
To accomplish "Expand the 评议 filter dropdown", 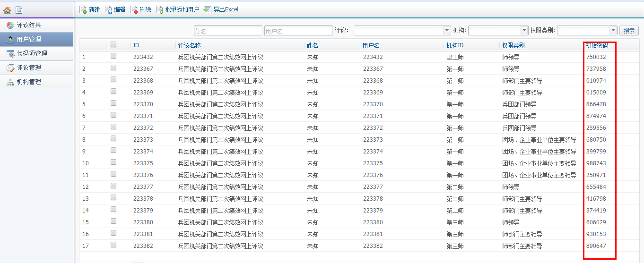I will (446, 30).
